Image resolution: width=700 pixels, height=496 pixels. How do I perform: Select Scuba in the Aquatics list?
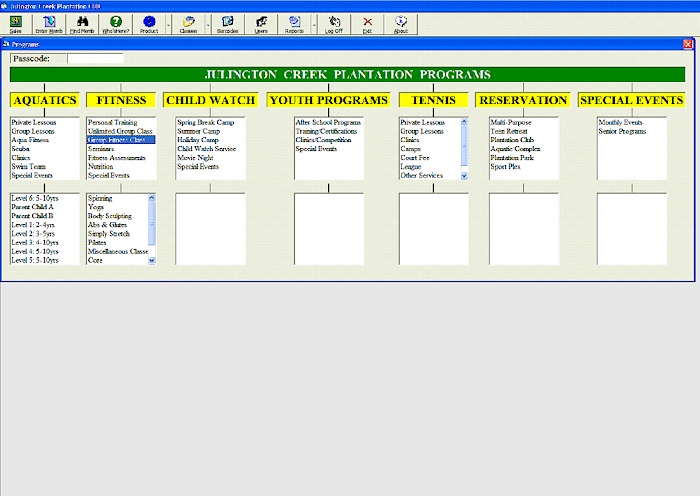21,149
